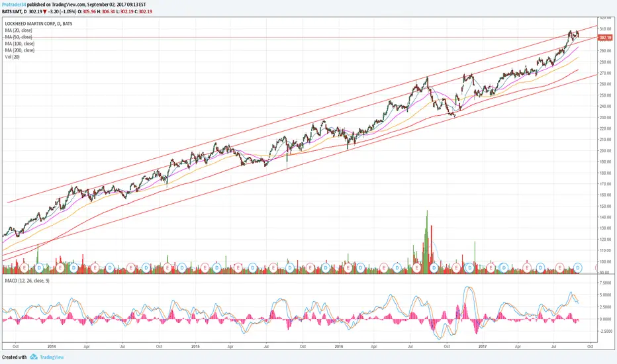The width and height of the screenshot is (617, 364).
Task: Click 5.0000 on the MACD scale
Action: 606,295
